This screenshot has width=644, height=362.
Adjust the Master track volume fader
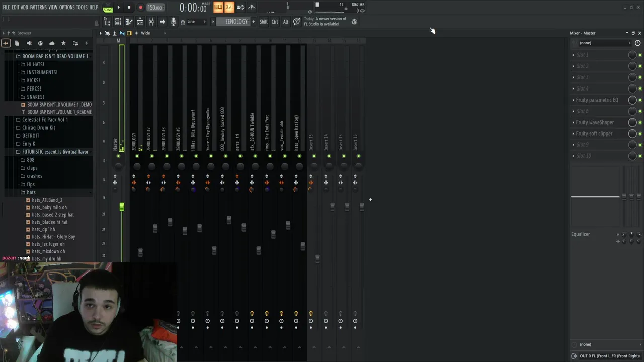tap(121, 207)
